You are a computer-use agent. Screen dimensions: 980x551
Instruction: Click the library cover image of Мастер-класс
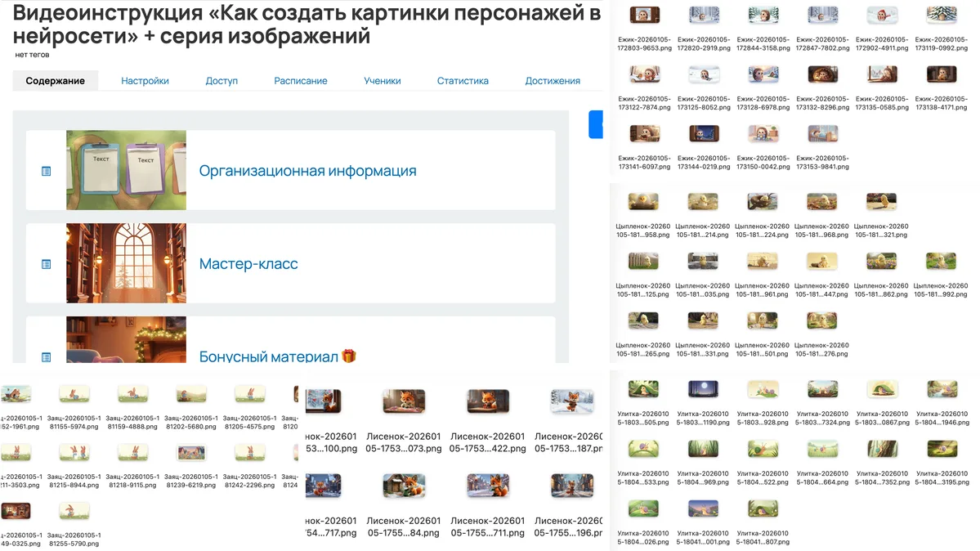pyautogui.click(x=126, y=263)
